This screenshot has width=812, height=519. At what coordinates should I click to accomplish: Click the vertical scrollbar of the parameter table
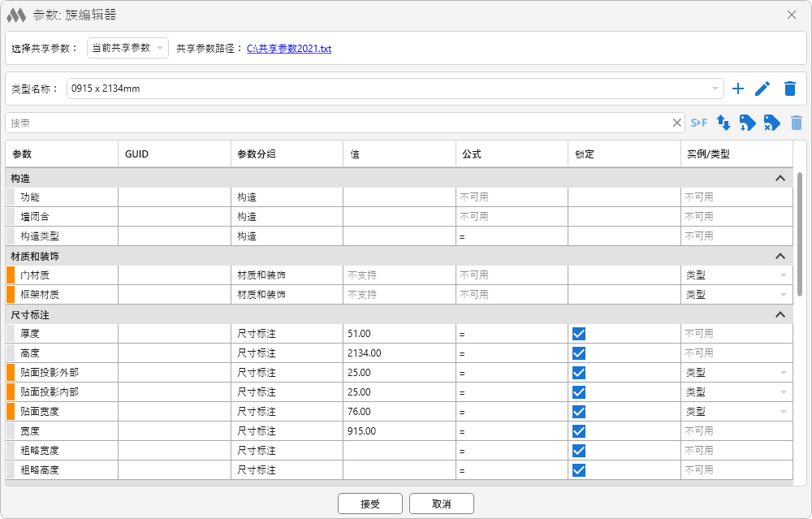pos(801,236)
